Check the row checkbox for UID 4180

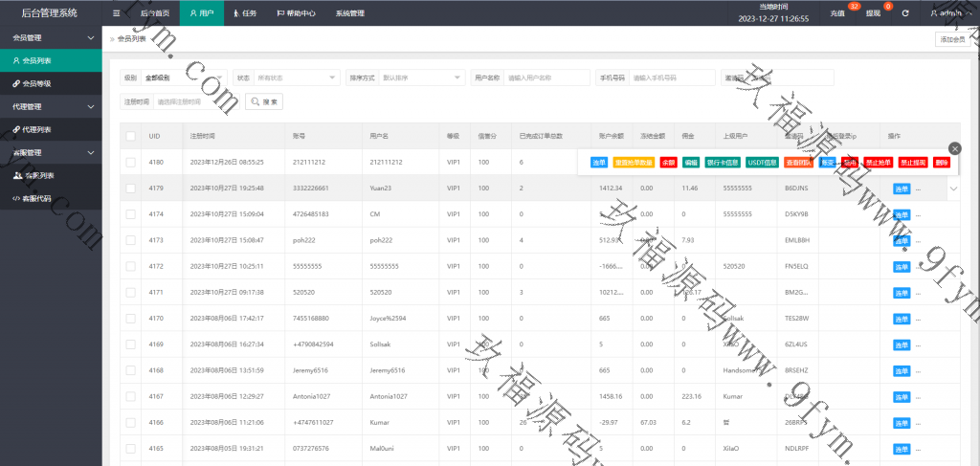[x=130, y=163]
